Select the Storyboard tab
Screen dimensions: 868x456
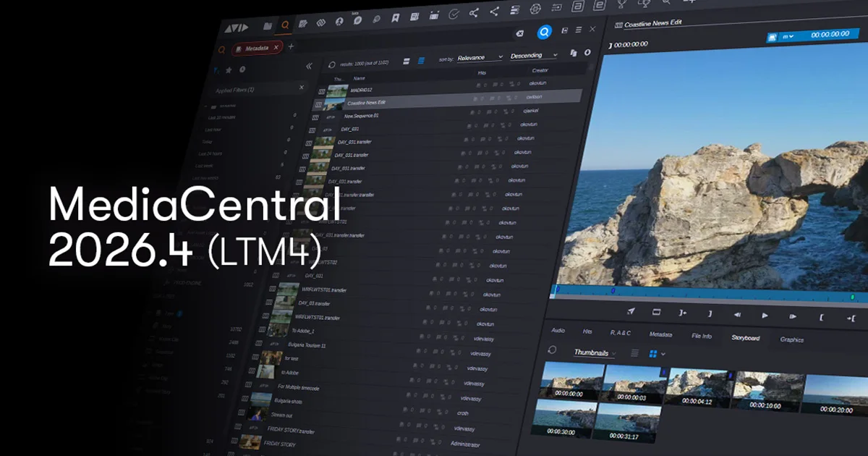[745, 337]
